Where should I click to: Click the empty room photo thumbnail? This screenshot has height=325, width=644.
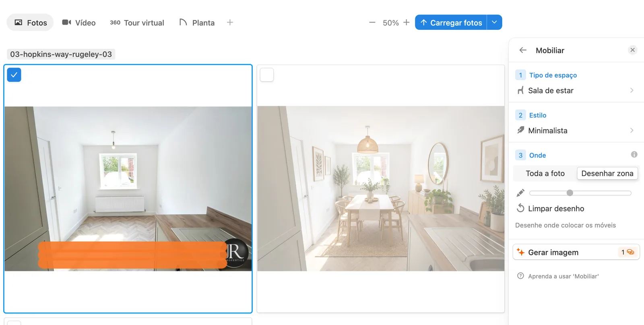(x=128, y=188)
